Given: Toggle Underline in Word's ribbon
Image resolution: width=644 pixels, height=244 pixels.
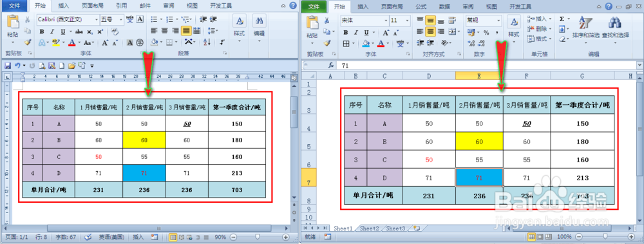Looking at the screenshot, I should click(x=63, y=32).
